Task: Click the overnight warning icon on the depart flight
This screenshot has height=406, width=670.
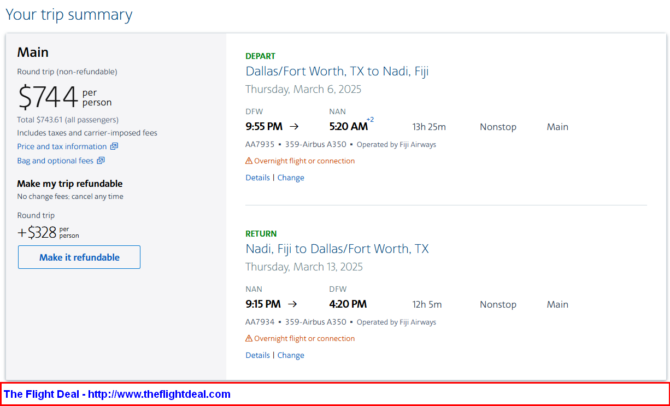Action: coord(249,161)
